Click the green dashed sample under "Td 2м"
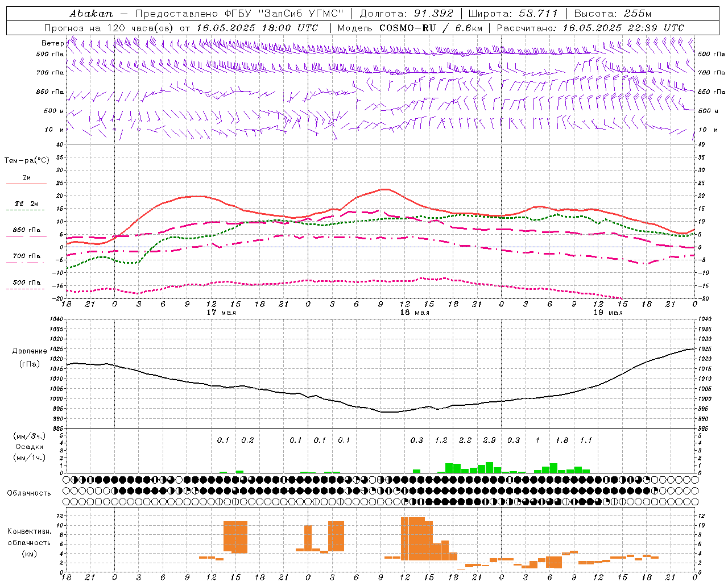Image resolution: width=728 pixels, height=582 pixels. (25, 210)
